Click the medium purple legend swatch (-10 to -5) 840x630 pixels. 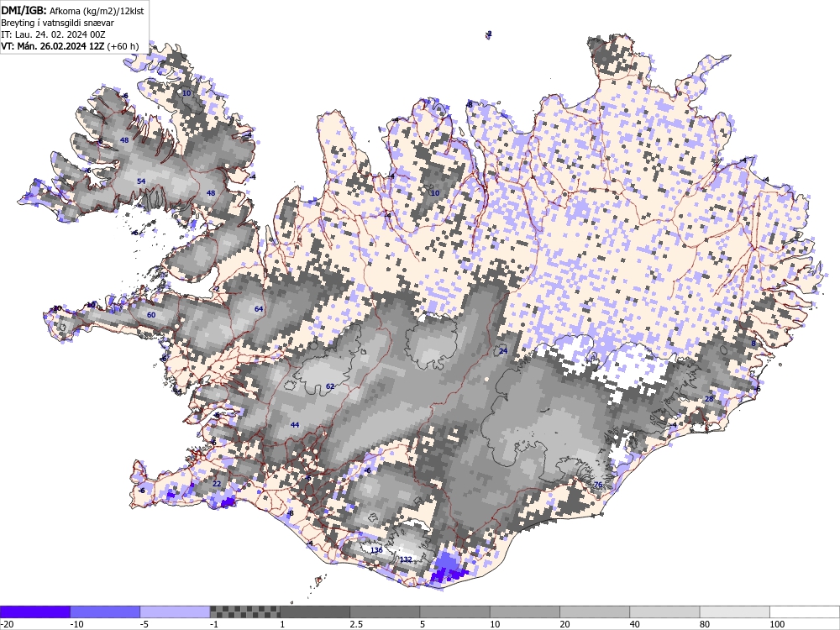[x=105, y=612]
